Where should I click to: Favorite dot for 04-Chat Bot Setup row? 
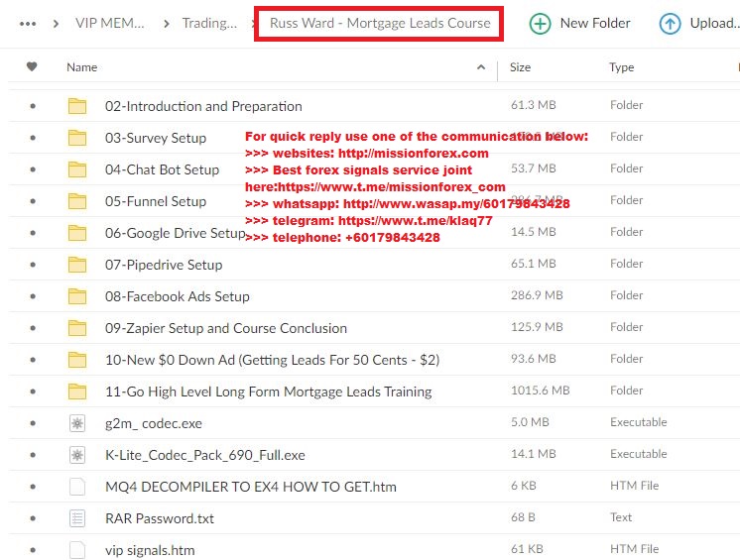33,169
